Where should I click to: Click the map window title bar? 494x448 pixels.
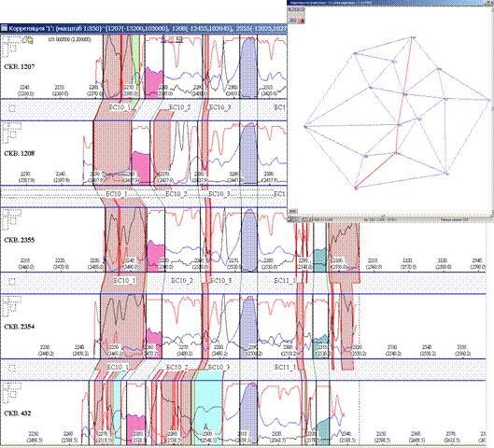pyautogui.click(x=390, y=3)
